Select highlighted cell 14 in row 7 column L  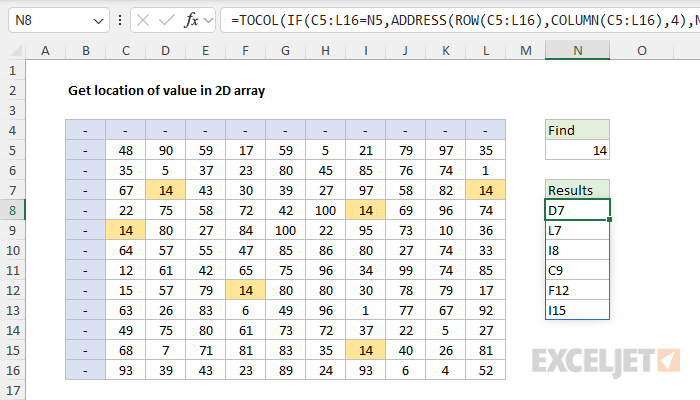(486, 191)
